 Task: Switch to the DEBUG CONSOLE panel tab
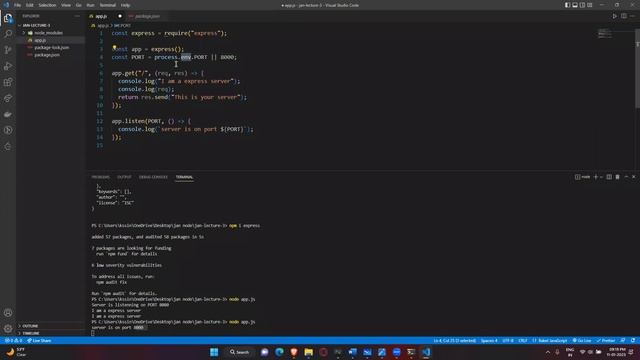tap(153, 177)
